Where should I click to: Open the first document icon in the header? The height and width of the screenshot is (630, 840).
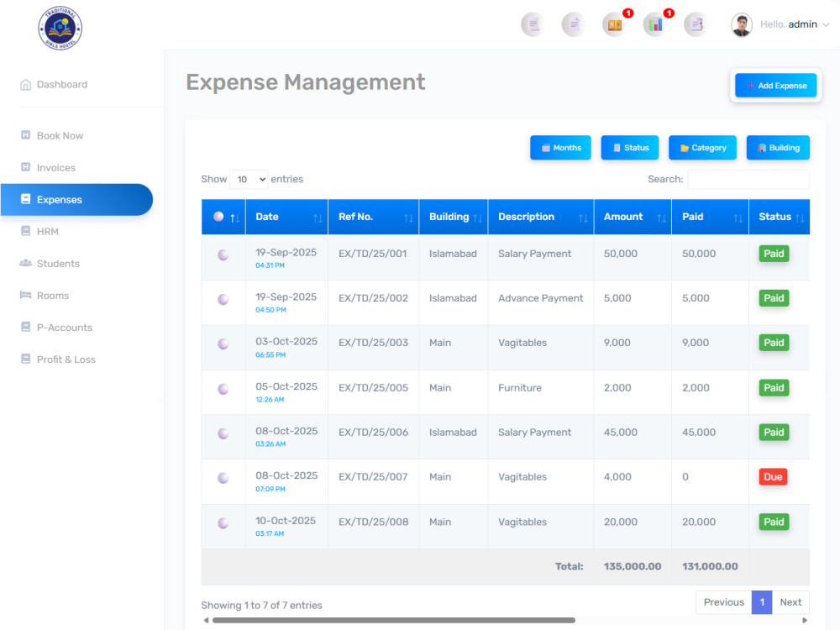coord(533,24)
